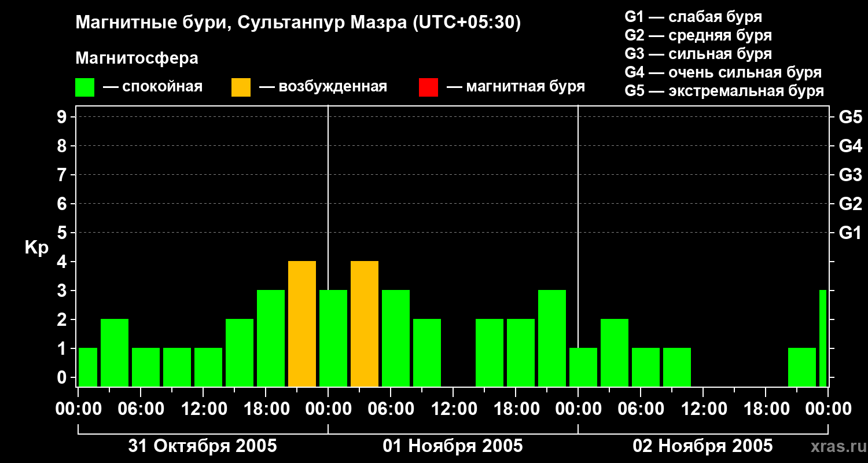The width and height of the screenshot is (868, 463).
Task: Click the right-axis «G4» level label
Action: point(851,146)
